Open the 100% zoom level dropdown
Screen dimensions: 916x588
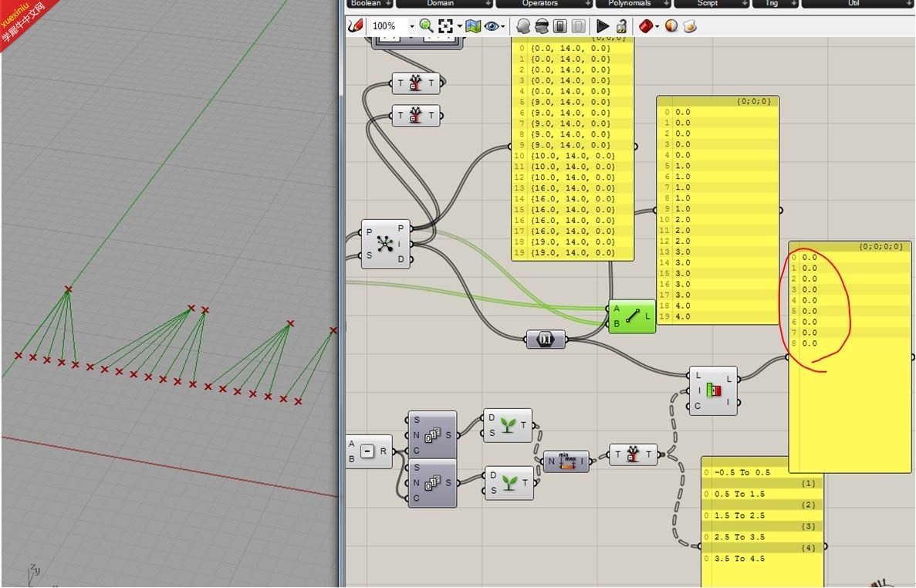(412, 26)
